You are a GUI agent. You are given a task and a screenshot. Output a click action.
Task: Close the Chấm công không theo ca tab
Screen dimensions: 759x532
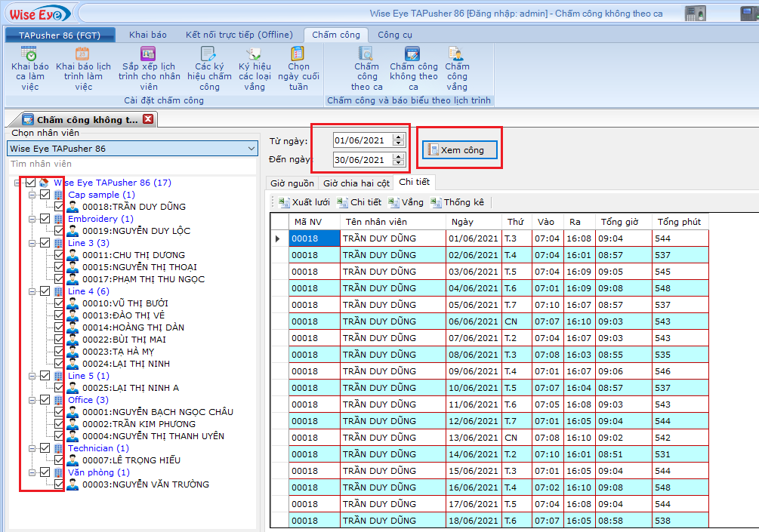point(148,119)
